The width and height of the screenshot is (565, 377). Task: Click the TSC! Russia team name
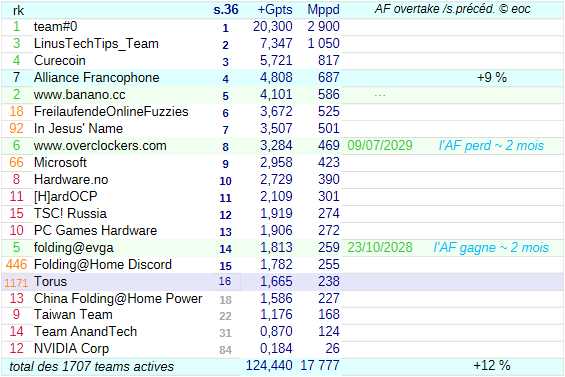(70, 213)
